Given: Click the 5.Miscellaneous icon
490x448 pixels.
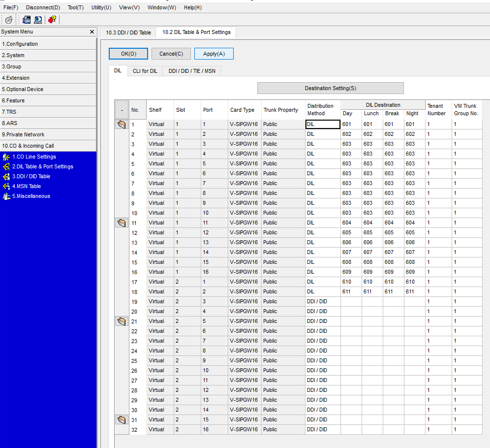Looking at the screenshot, I should click(x=6, y=196).
